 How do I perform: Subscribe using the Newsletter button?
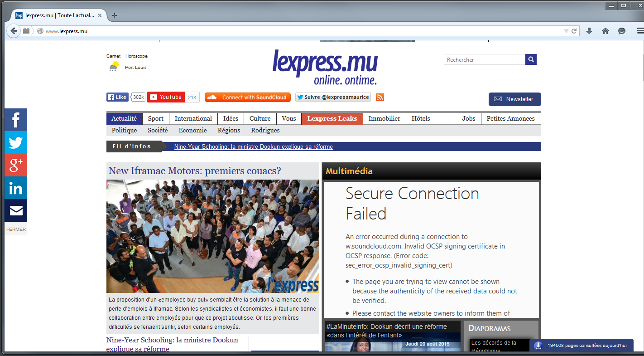click(x=514, y=99)
